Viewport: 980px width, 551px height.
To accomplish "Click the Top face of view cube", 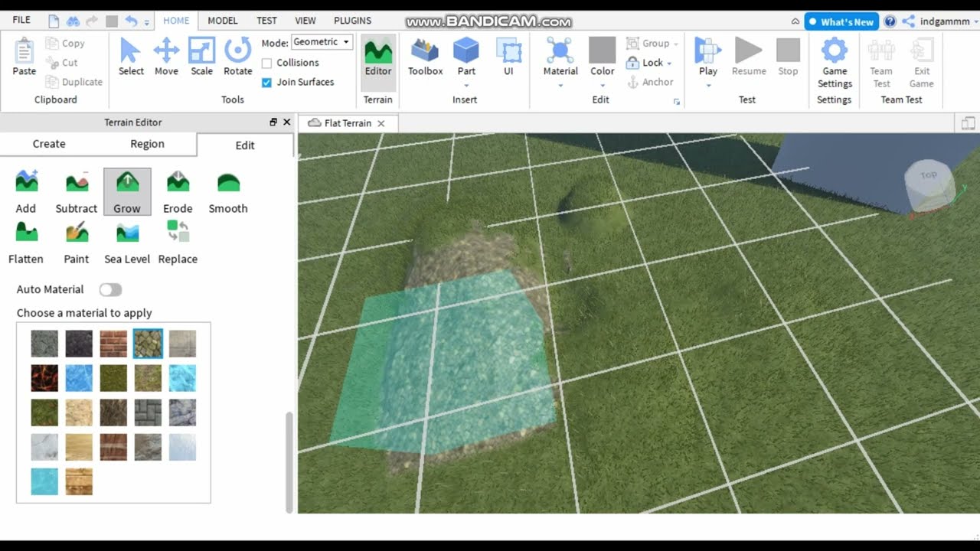I will point(929,177).
